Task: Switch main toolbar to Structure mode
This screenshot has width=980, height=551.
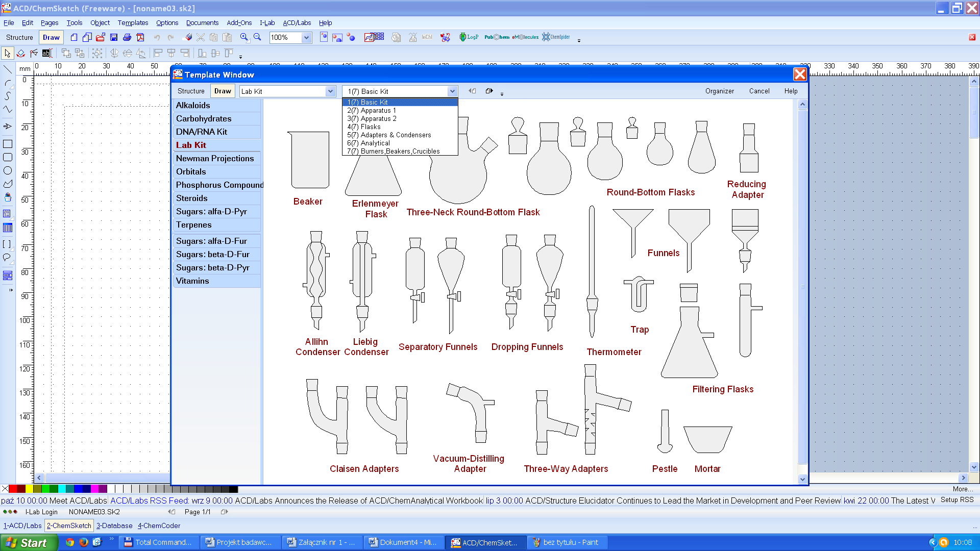Action: click(x=19, y=37)
